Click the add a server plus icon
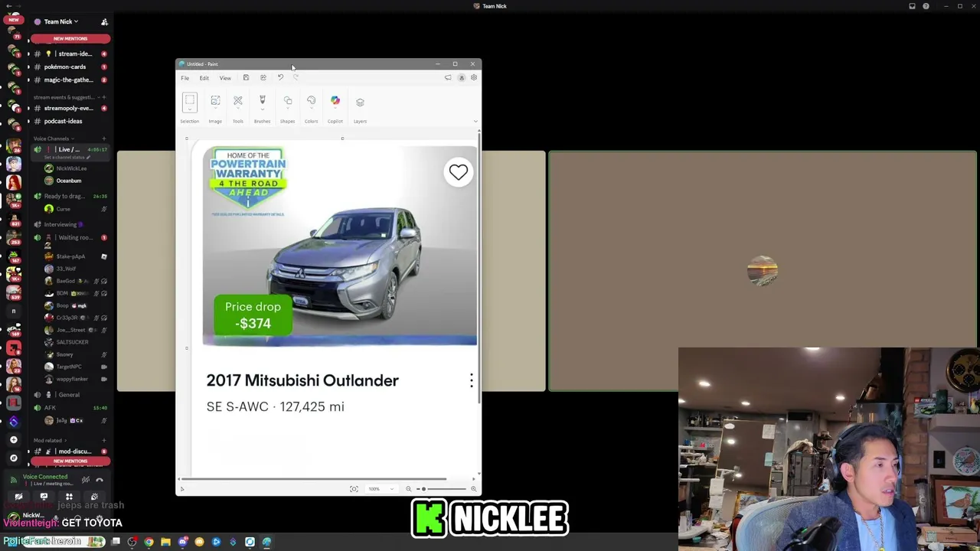The width and height of the screenshot is (980, 551). coord(13,440)
